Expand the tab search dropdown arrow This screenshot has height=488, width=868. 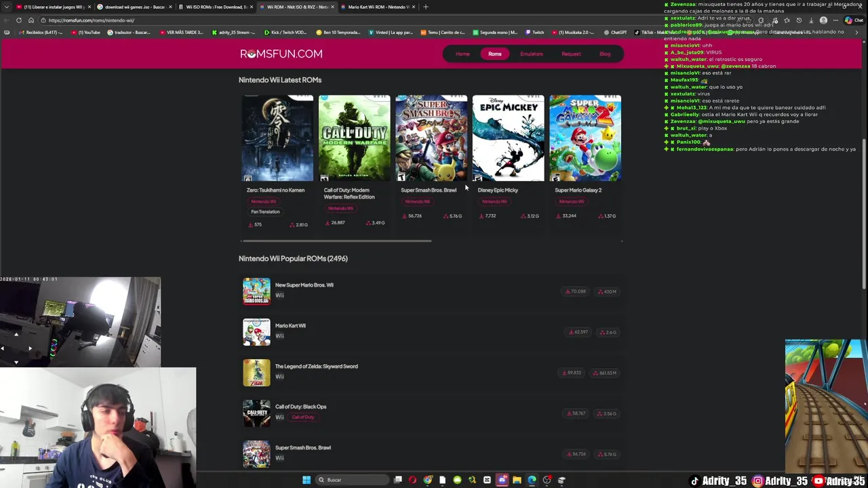click(7, 7)
